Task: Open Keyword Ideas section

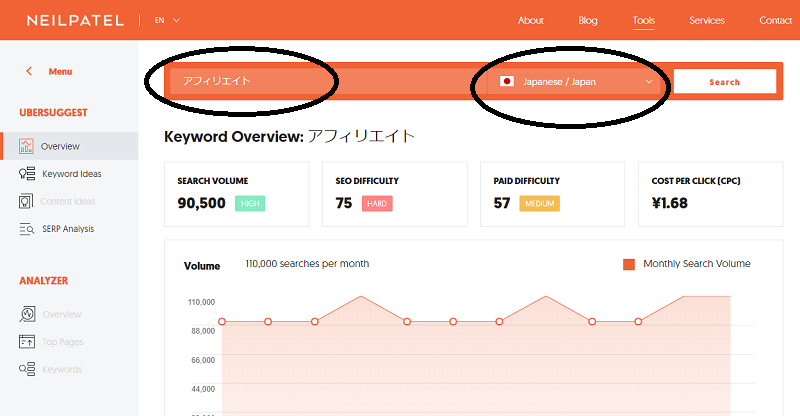Action: 71,174
